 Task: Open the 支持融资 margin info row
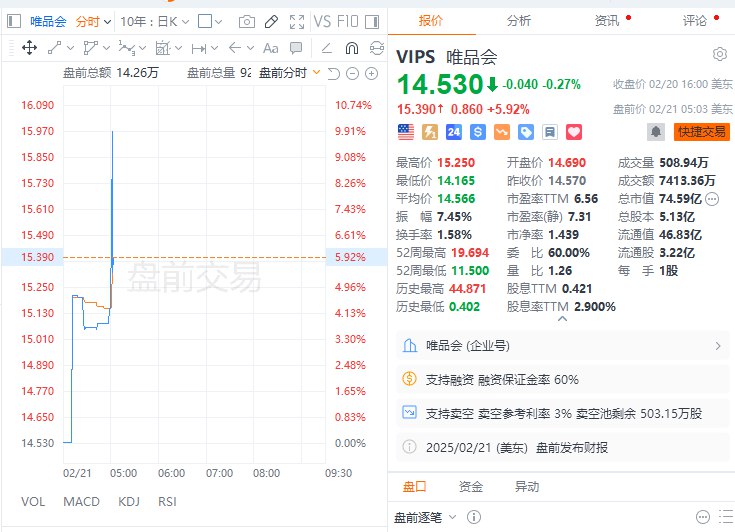562,380
